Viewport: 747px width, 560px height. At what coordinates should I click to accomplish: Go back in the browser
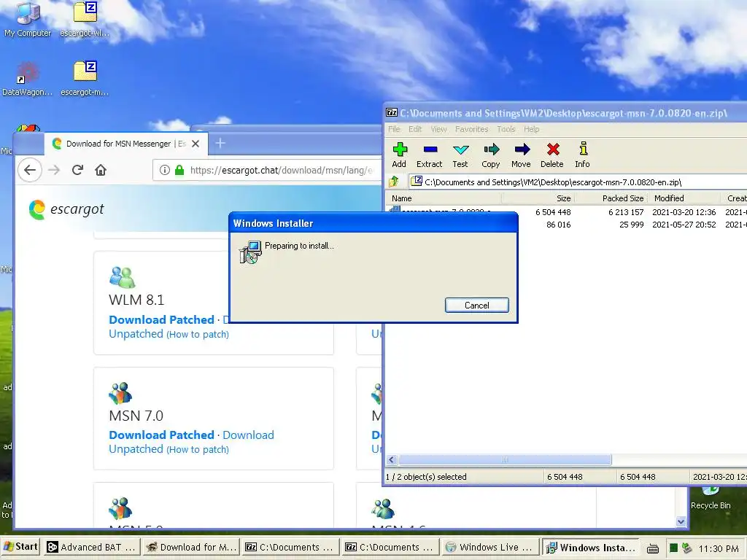[30, 170]
